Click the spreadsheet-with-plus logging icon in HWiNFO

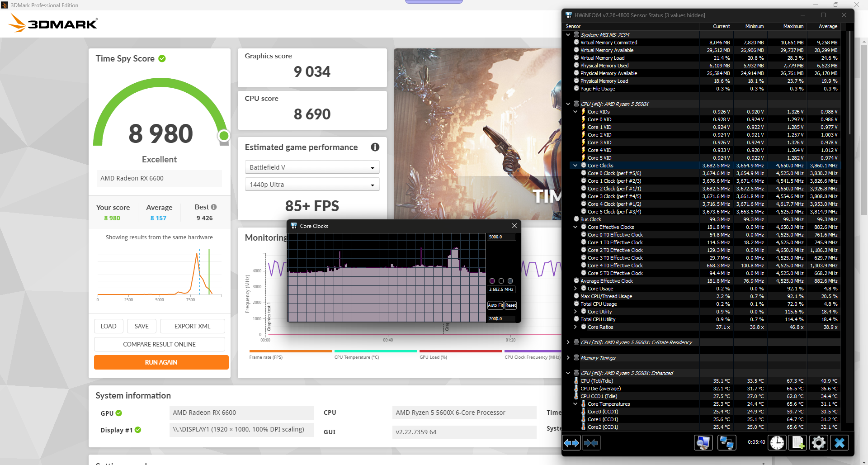(798, 443)
